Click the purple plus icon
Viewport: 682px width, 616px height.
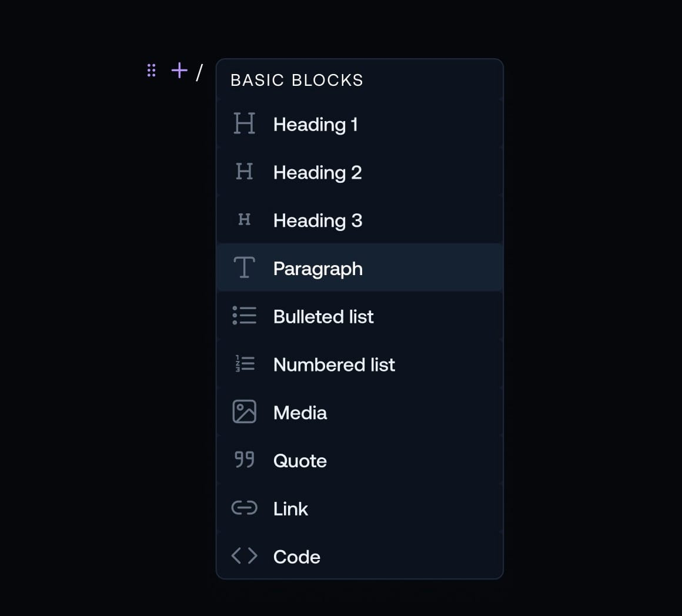click(178, 70)
